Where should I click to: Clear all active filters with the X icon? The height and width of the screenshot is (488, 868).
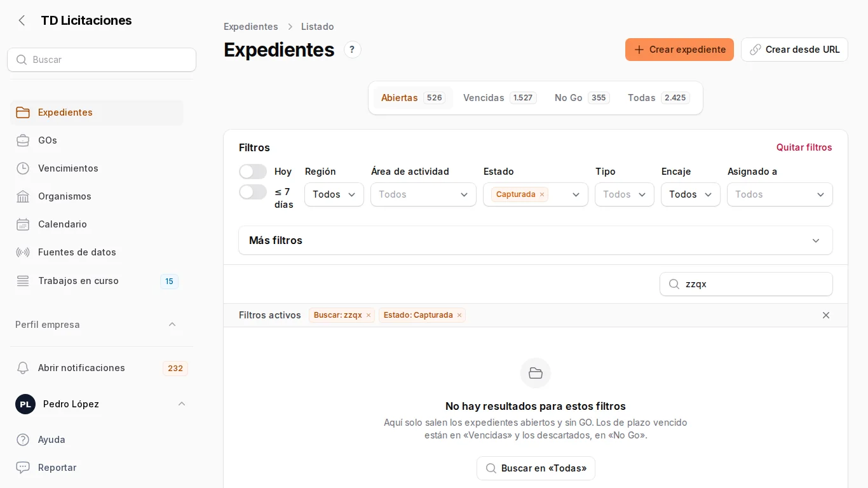(x=826, y=315)
